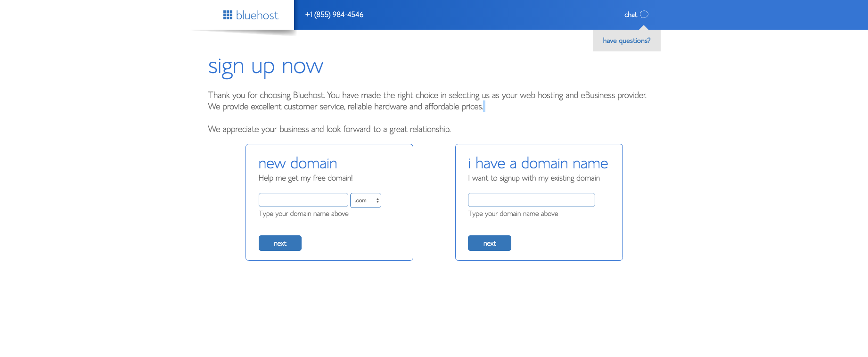868x357 pixels.
Task: Click next under new domain
Action: click(x=280, y=243)
